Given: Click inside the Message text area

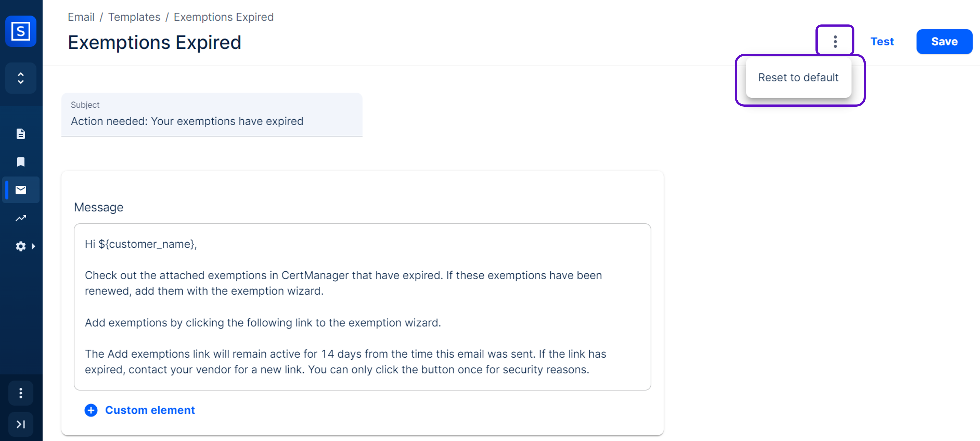Looking at the screenshot, I should [362, 306].
